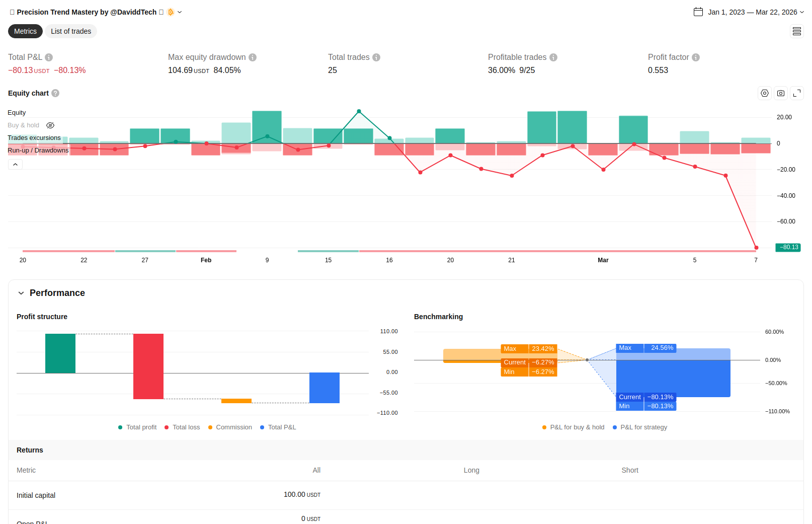Toggle the Run-up / Drawdowns series
Viewport: 812px width, 524px height.
pos(38,151)
